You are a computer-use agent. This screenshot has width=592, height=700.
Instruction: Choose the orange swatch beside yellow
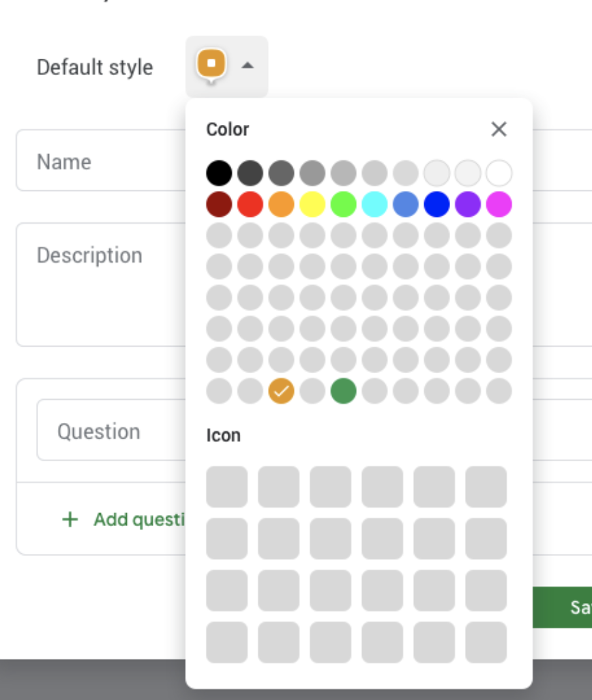pos(282,205)
